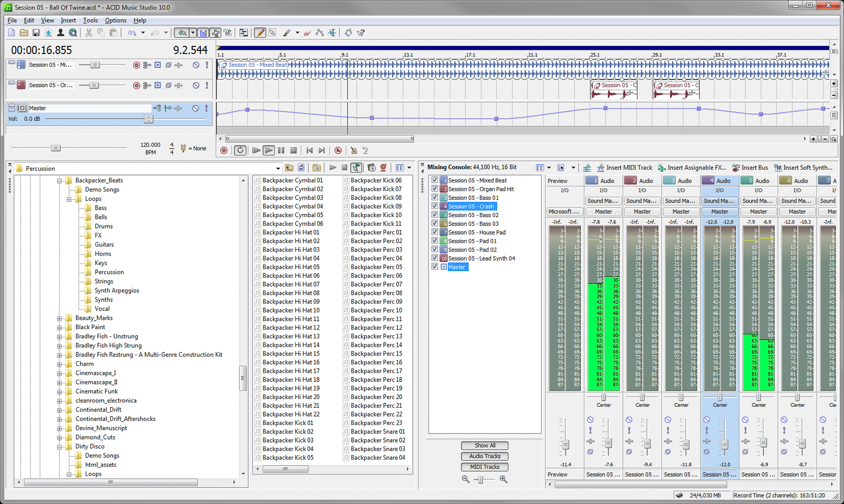Solo the Master bus with its exclamation icon
The image size is (844, 504).
207,108
